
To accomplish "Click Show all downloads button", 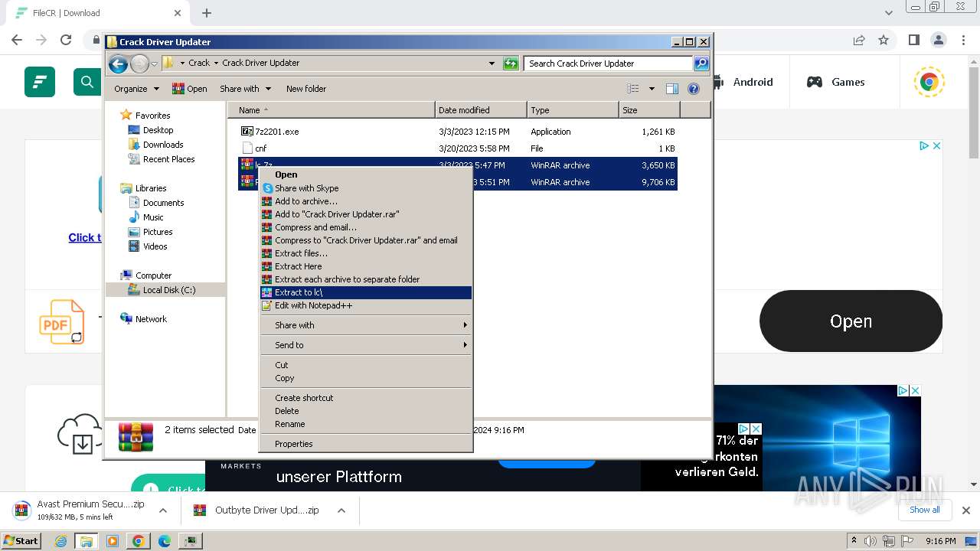I will [x=925, y=510].
